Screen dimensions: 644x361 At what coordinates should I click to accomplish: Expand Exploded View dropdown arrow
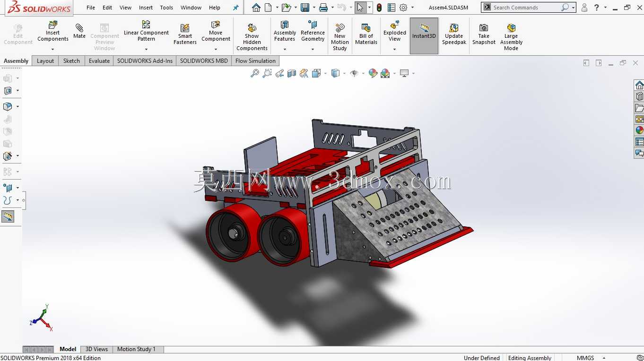pyautogui.click(x=394, y=49)
